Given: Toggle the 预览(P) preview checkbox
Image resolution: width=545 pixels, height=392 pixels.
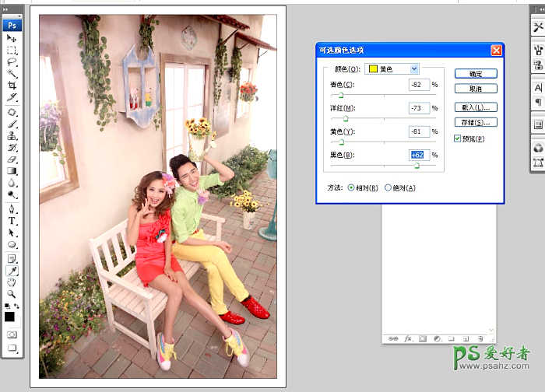Looking at the screenshot, I should coord(457,138).
